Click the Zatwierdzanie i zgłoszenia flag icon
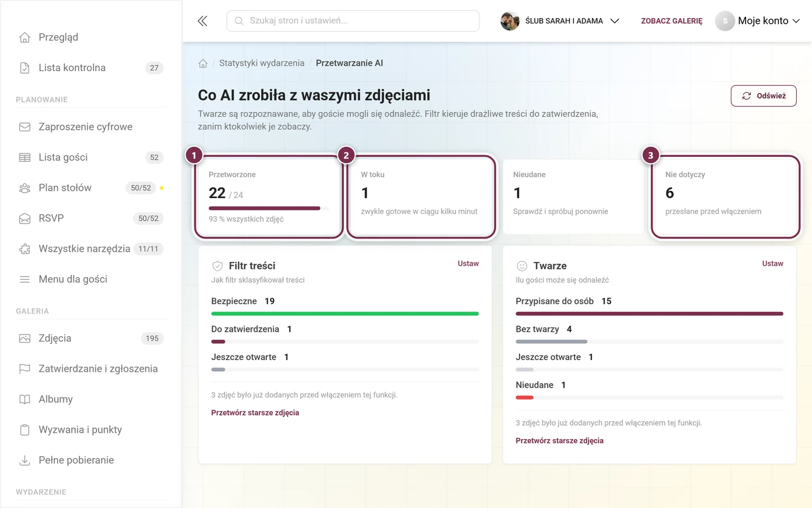Viewport: 812px width, 508px height. coord(25,369)
